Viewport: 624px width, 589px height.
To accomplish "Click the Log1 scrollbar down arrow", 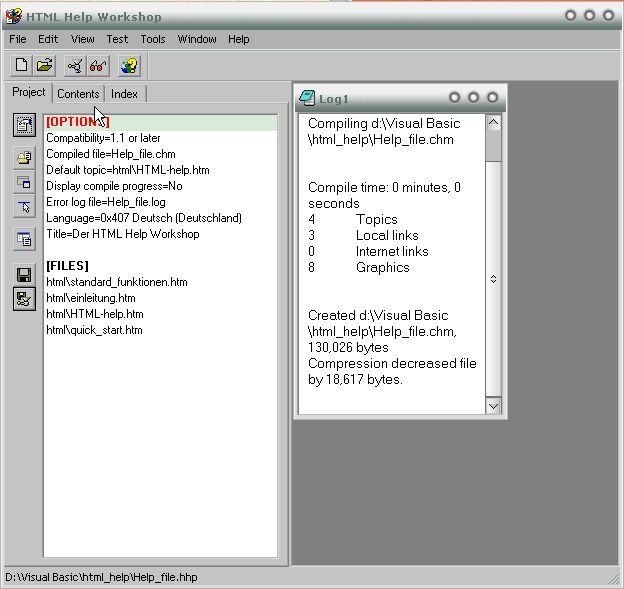I will point(493,406).
